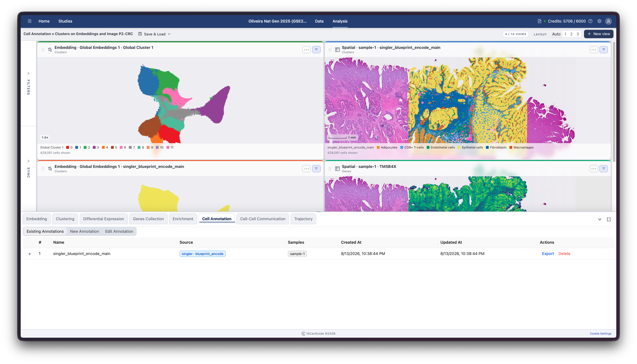This screenshot has width=637, height=364.
Task: Open the document icon beside Credits
Action: [539, 21]
